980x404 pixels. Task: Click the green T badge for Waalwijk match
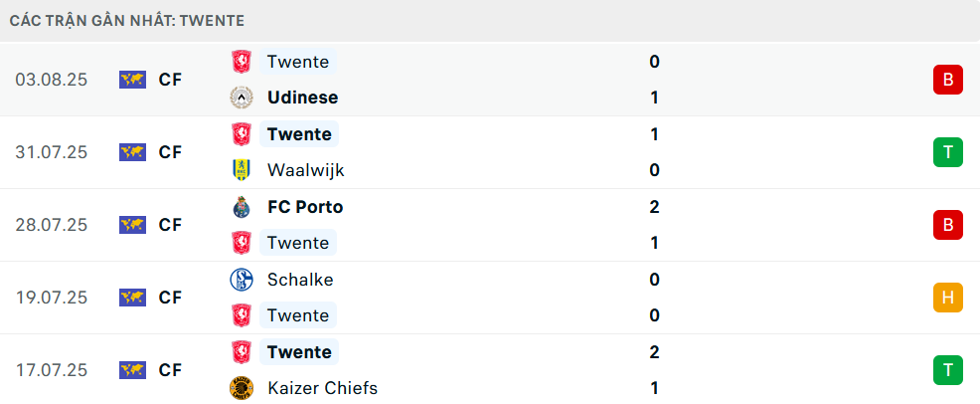947,152
